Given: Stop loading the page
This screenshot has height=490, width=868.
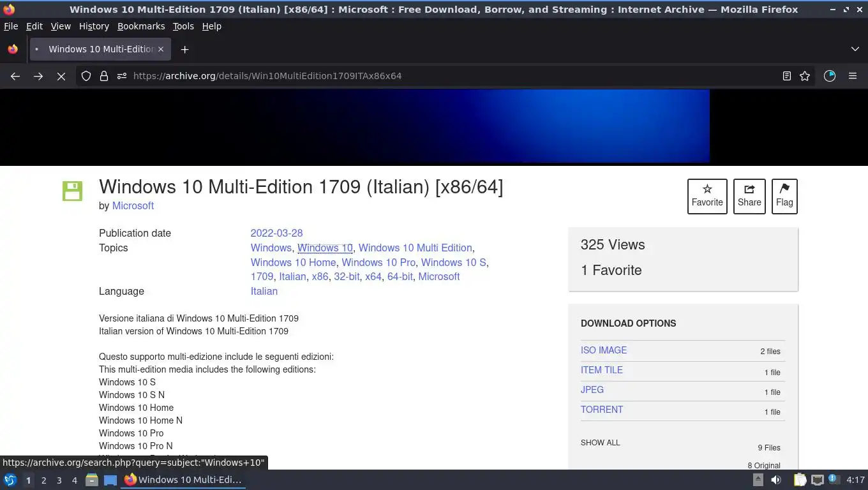Looking at the screenshot, I should 61,76.
